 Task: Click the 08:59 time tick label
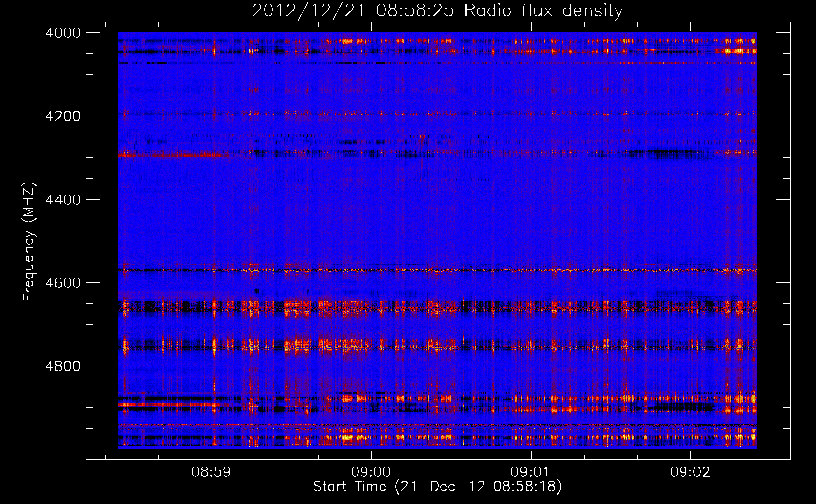pos(211,472)
